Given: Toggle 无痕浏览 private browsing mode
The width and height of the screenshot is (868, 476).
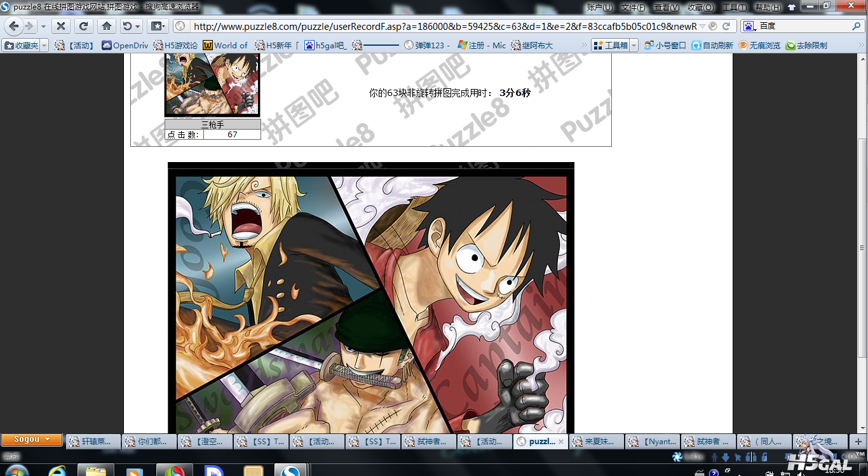Looking at the screenshot, I should click(759, 45).
